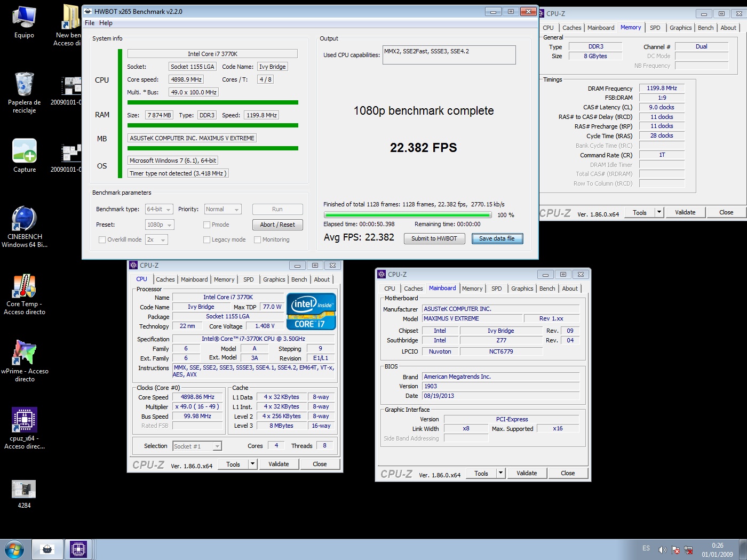The height and width of the screenshot is (560, 747).
Task: Click the CPU-Z CPU window title icon
Action: tap(133, 265)
